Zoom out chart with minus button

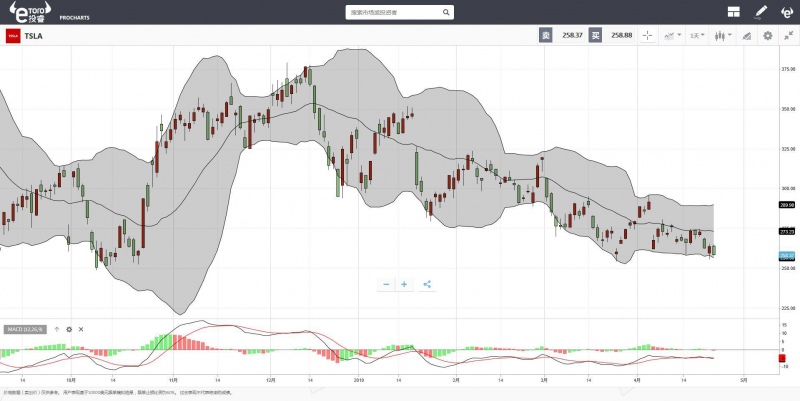386,284
